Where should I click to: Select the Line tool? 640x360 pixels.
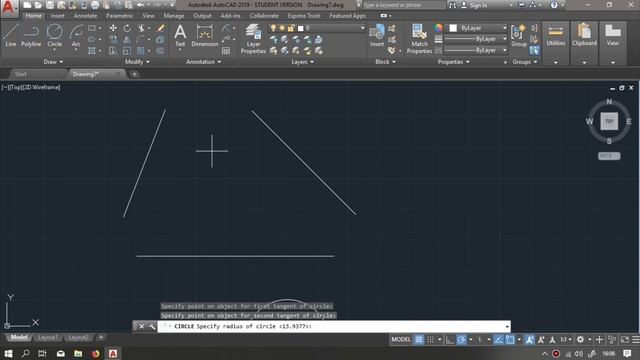[11, 35]
